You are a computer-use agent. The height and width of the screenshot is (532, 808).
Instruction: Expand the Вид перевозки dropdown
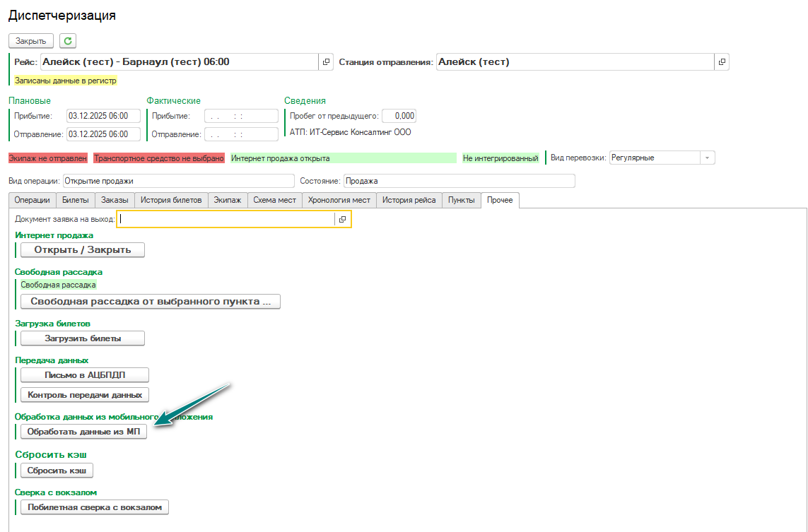707,158
